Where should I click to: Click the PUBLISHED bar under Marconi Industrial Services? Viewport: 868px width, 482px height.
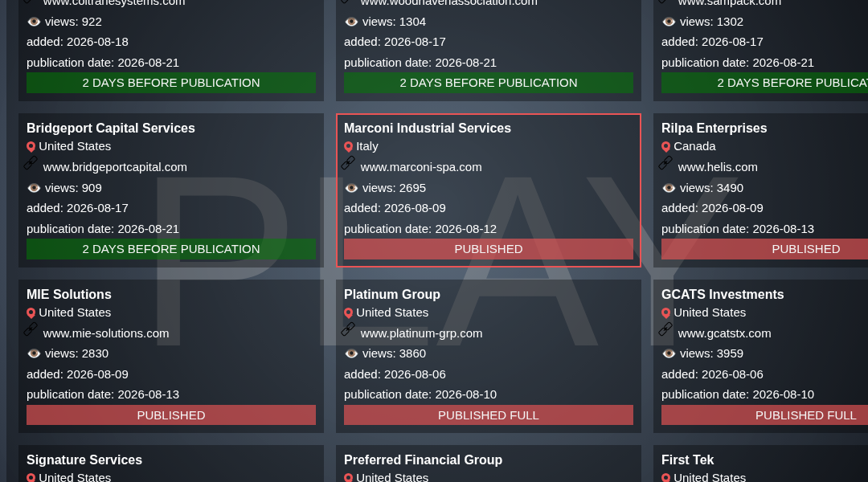489,249
